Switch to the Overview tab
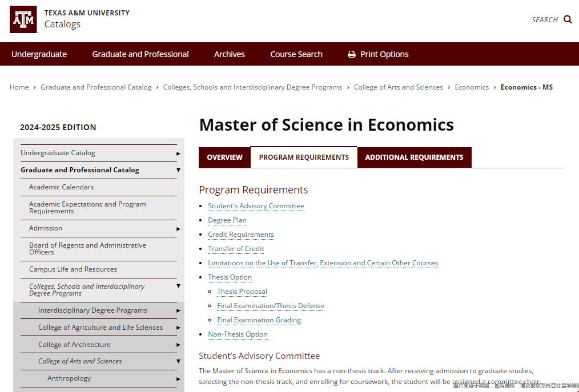The height and width of the screenshot is (392, 579). pos(224,157)
